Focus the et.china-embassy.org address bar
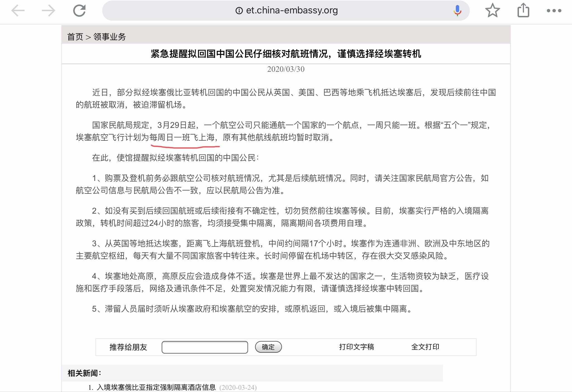The image size is (572, 392). pyautogui.click(x=292, y=11)
